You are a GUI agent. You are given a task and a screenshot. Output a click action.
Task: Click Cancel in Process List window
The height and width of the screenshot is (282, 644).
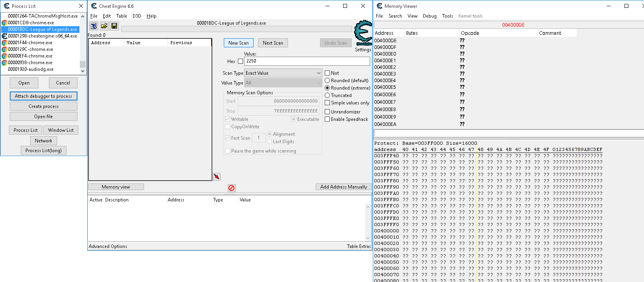(x=63, y=83)
